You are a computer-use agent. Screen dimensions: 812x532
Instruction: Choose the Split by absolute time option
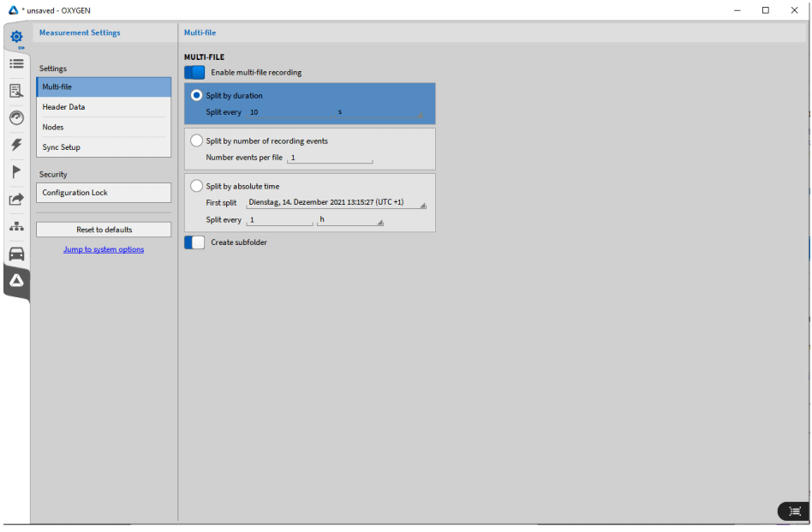[x=197, y=186]
